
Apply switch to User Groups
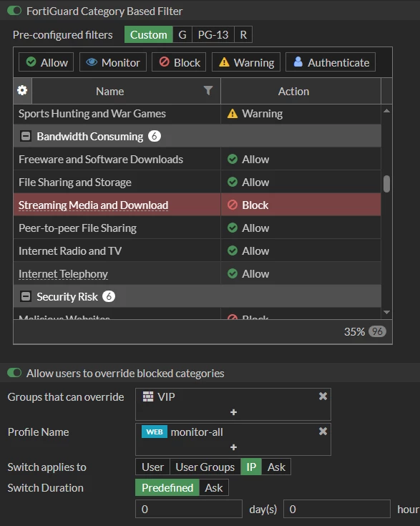pyautogui.click(x=205, y=467)
